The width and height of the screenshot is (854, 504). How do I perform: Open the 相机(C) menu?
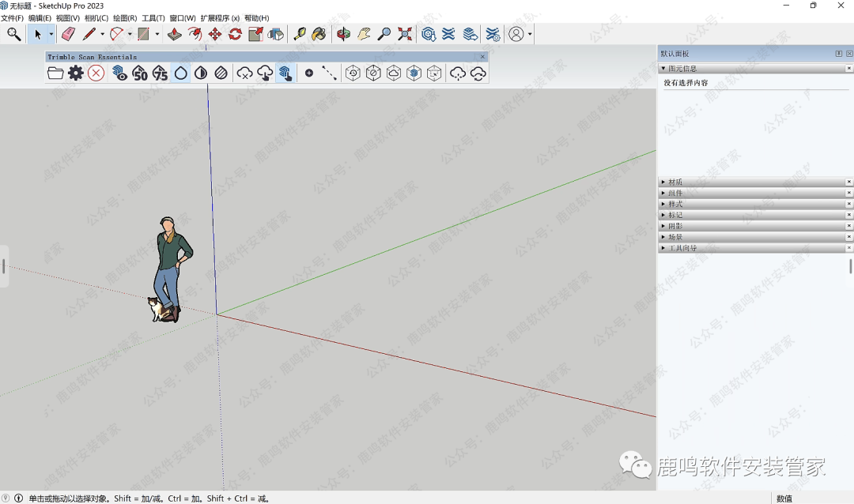[x=96, y=18]
